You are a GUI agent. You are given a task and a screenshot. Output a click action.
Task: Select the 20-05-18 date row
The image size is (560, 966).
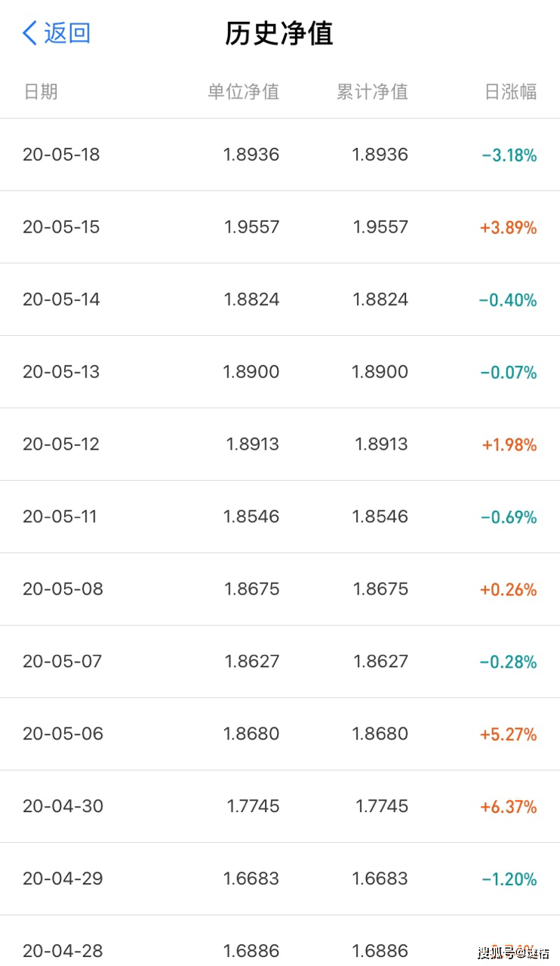[x=61, y=155]
